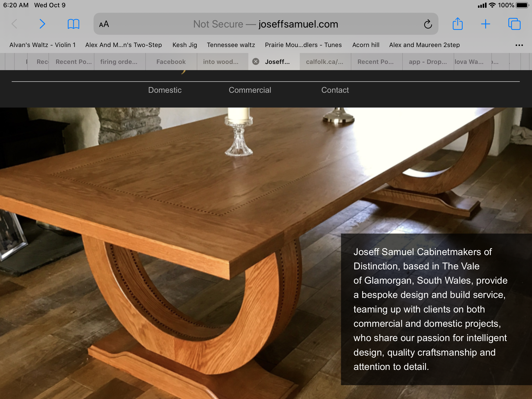Image resolution: width=532 pixels, height=399 pixels.
Task: Switch to the calfolk.ca/... tab
Action: click(x=325, y=62)
